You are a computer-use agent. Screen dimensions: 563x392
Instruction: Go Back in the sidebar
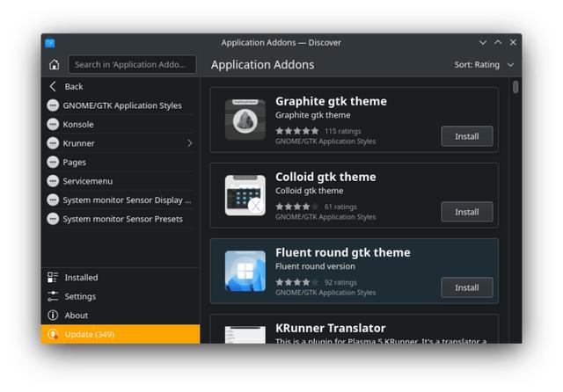click(121, 86)
